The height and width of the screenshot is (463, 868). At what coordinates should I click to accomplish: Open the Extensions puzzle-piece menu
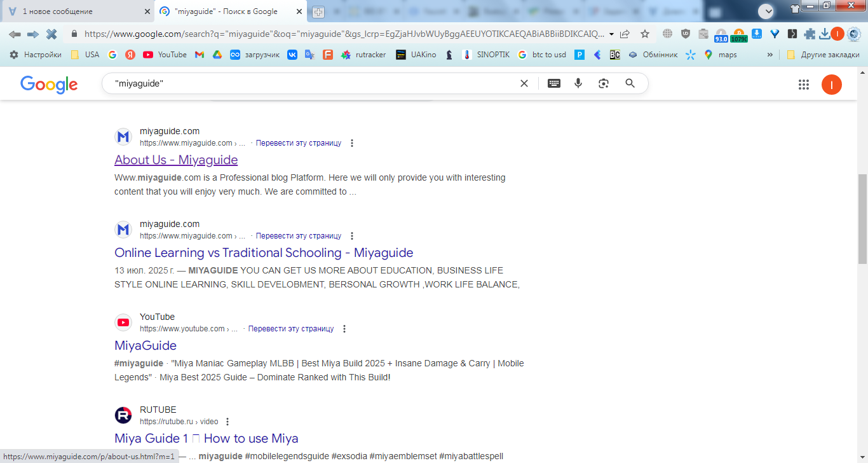click(x=810, y=34)
